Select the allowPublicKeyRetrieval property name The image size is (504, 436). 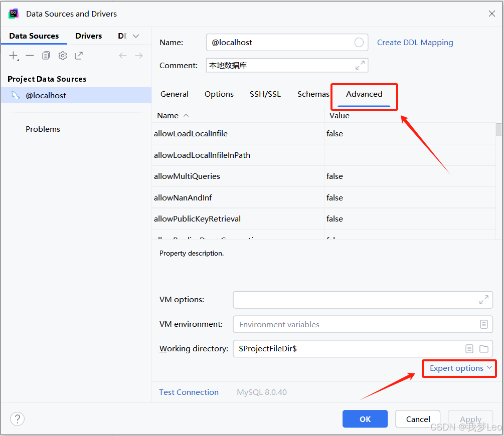(197, 219)
